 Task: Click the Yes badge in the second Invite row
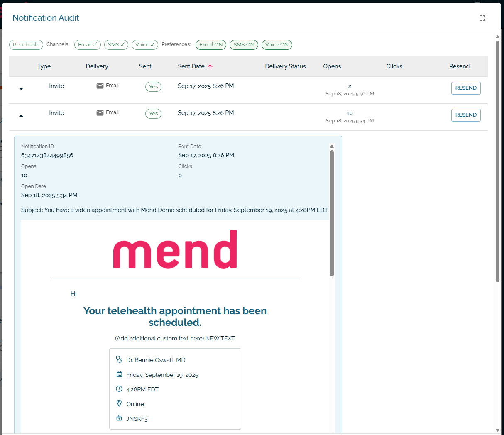point(153,114)
